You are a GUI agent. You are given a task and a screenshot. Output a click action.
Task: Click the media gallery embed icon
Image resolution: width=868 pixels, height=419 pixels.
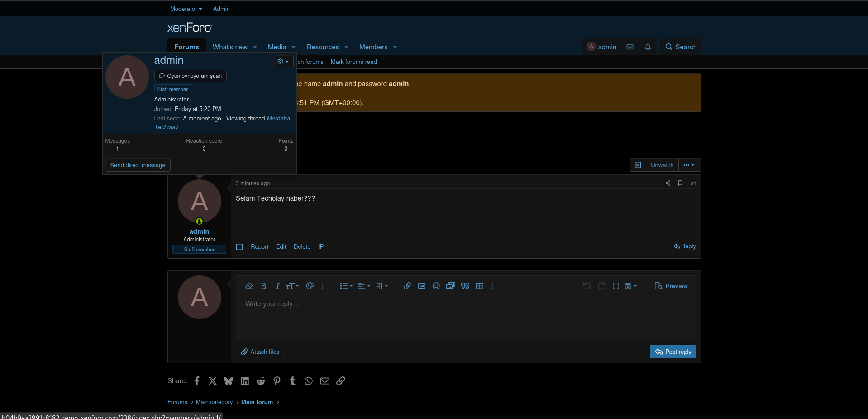(451, 286)
